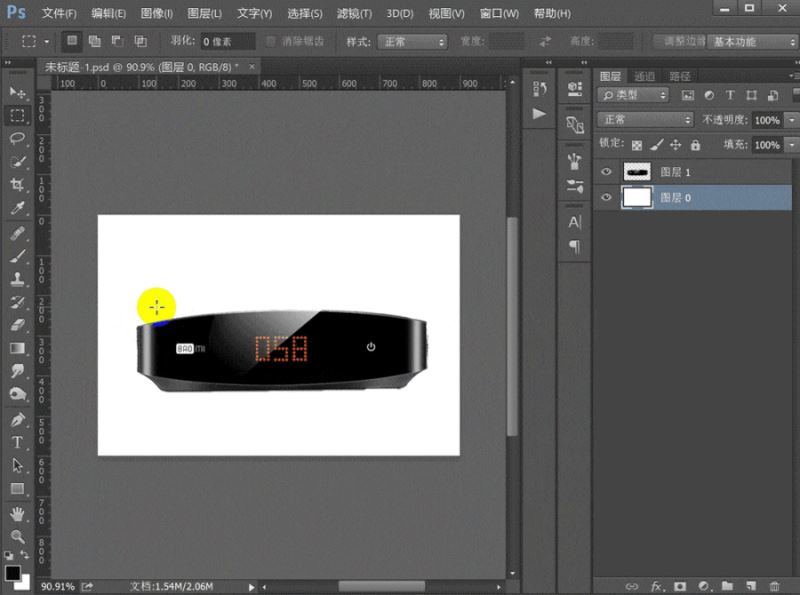This screenshot has height=595, width=800.
Task: Open the layer blend mode 正常 dropdown
Action: [x=644, y=119]
